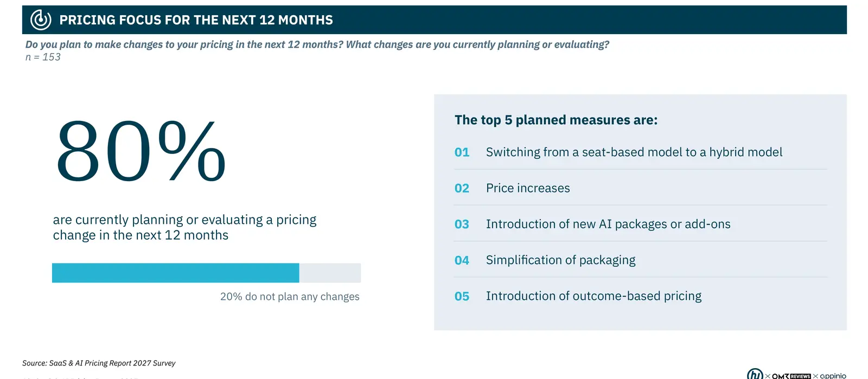Screen dimensions: 868x379
Task: Click the 'Pricing Focus for the Next 12 Months' title
Action: point(196,20)
